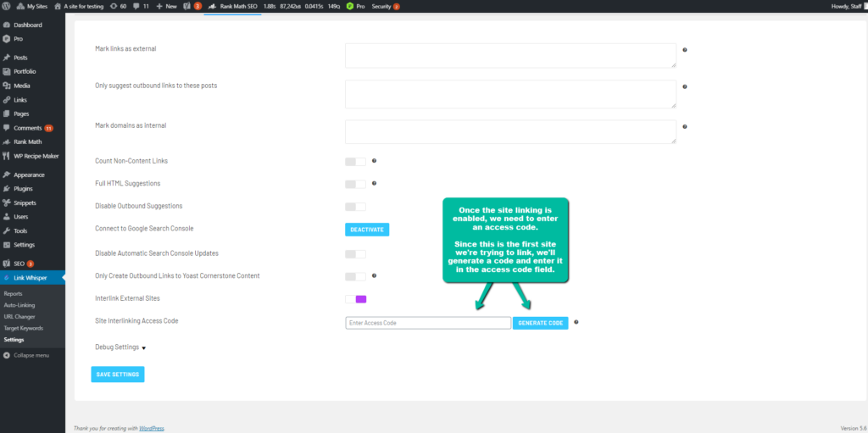
Task: Show help for Mark domains as internal
Action: click(685, 127)
